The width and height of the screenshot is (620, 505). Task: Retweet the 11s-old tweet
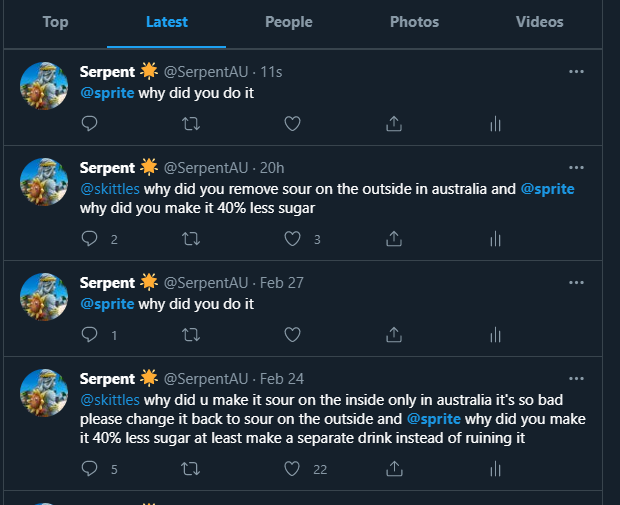pyautogui.click(x=191, y=124)
